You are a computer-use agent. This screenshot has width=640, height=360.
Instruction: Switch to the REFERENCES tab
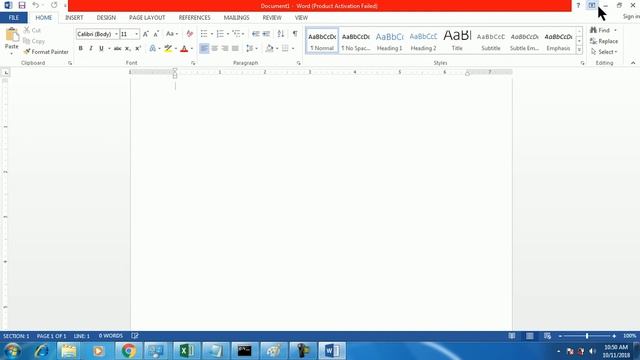click(x=194, y=18)
